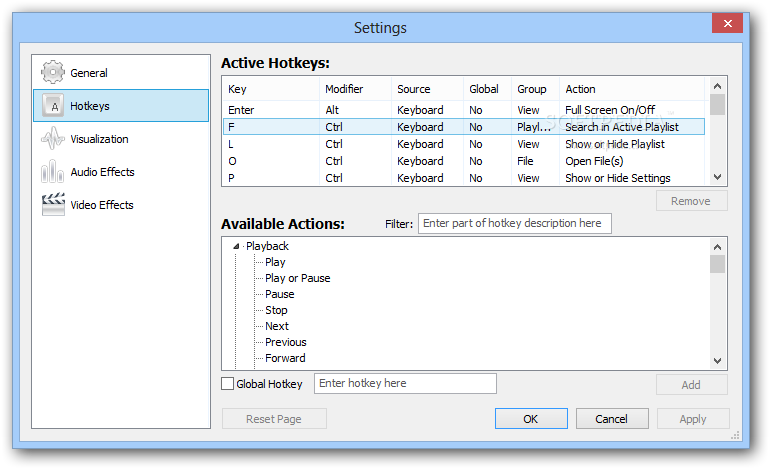Screen dimensions: 770x469
Task: Sort by Global column header
Action: coord(488,89)
